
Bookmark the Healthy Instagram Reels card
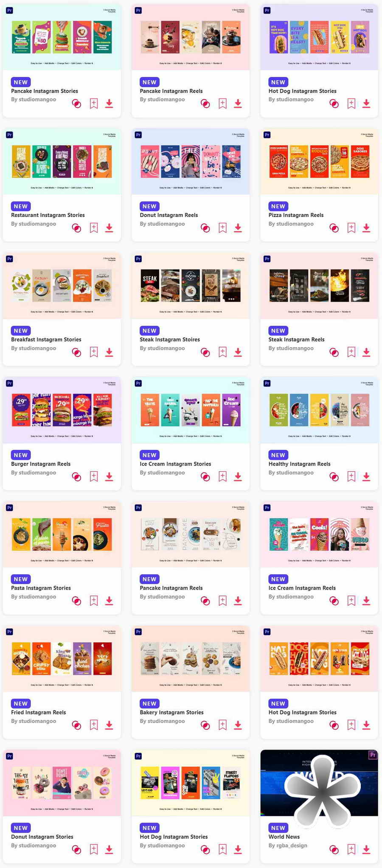tap(351, 477)
